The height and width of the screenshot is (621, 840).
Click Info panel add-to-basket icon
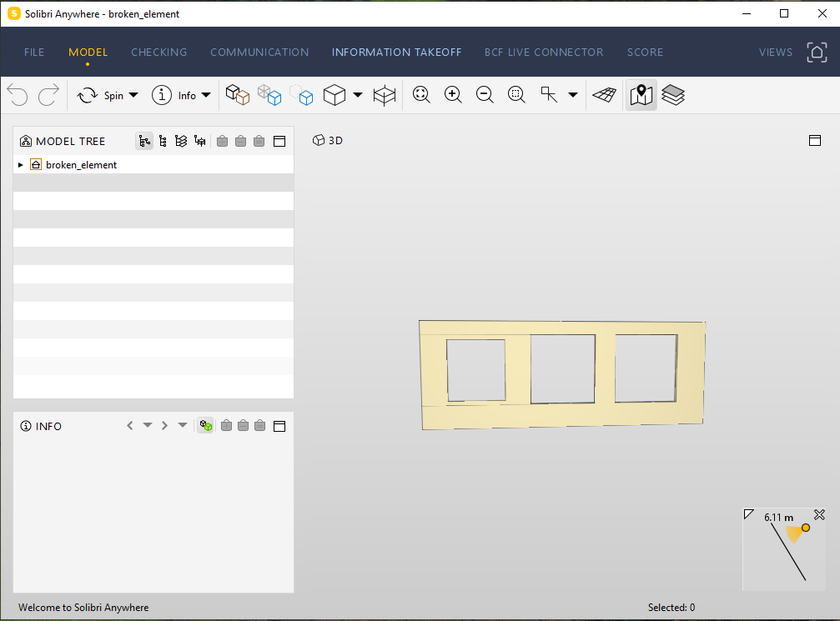(227, 426)
